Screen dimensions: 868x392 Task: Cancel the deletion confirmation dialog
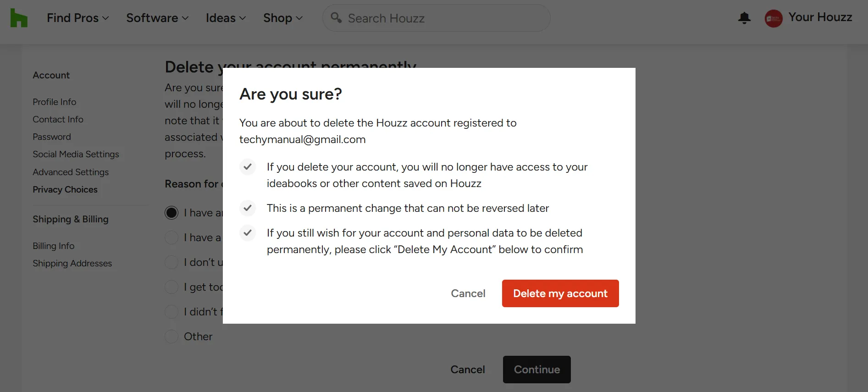(x=468, y=293)
